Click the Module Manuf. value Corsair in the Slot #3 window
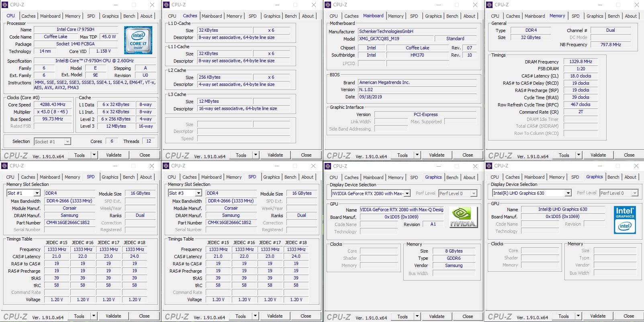644x322 pixels. (231, 208)
